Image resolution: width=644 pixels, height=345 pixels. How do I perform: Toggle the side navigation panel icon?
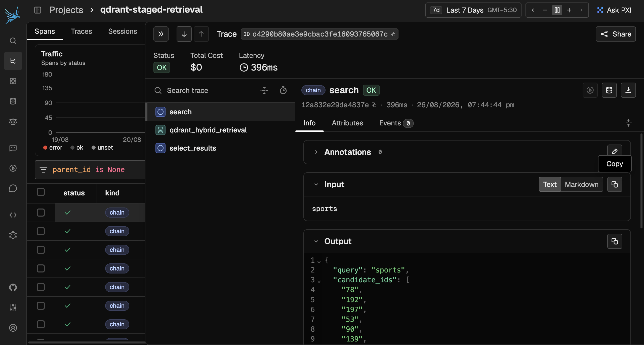[38, 10]
